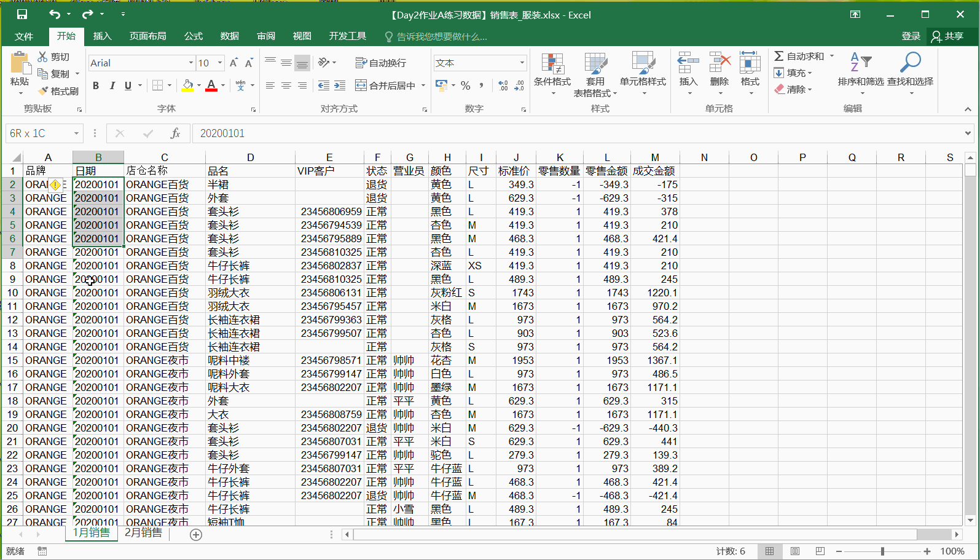The width and height of the screenshot is (980, 560).
Task: Toggle Wrap Text (自动换行)
Action: pos(381,63)
